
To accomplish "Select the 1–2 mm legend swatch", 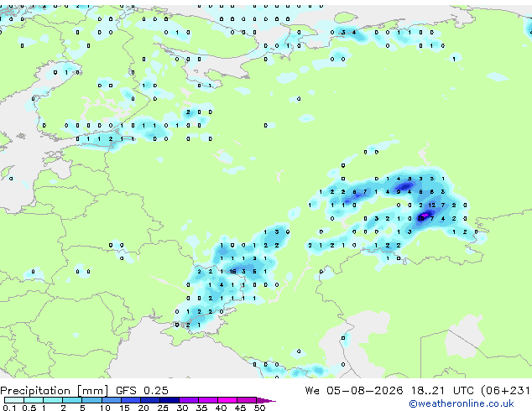I will [53, 400].
